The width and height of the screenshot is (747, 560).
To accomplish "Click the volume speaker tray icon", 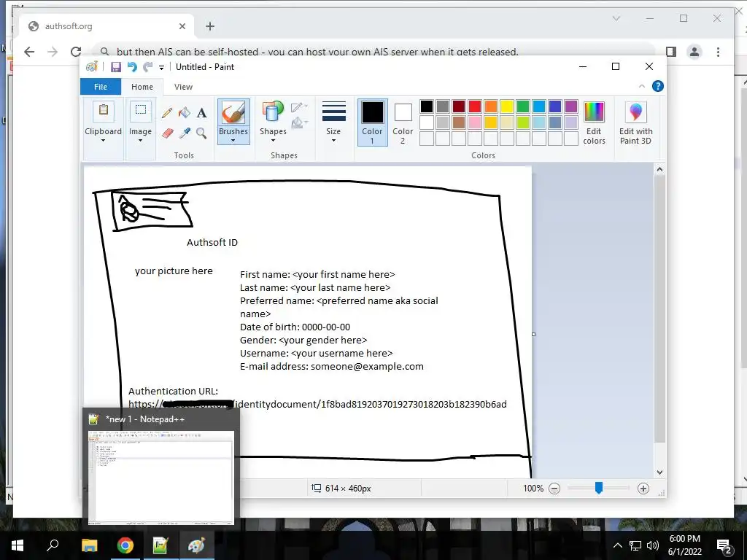I will (653, 545).
